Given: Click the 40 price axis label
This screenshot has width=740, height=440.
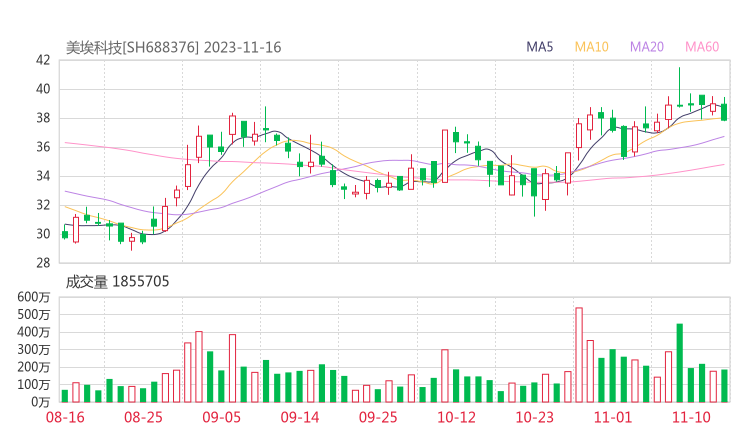Looking at the screenshot, I should pos(43,89).
